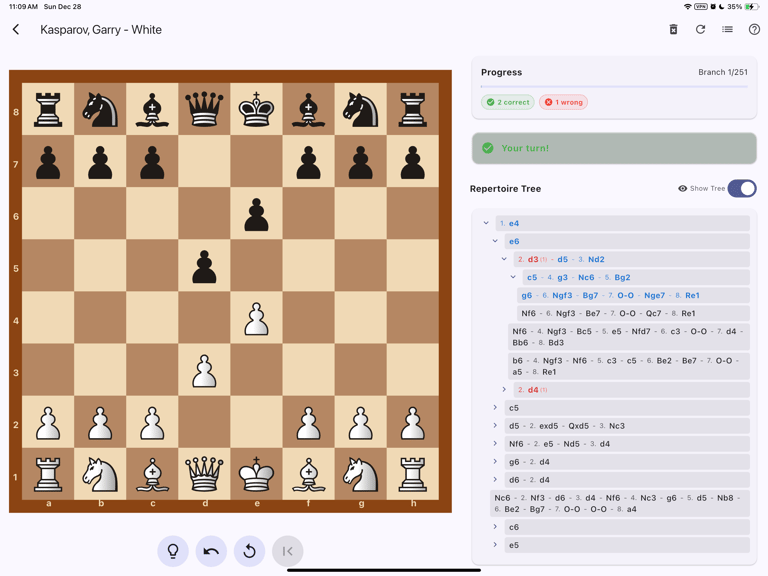Tap the 11:09 AM clock in status bar

point(23,6)
